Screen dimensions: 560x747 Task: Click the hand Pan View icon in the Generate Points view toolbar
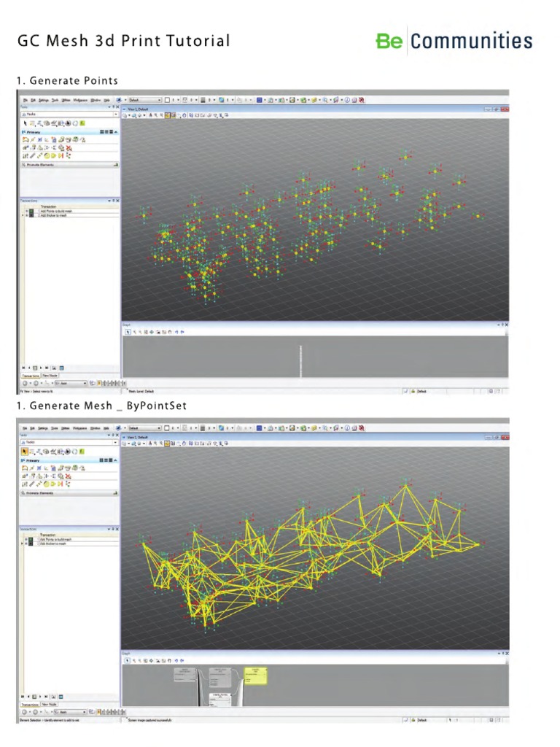184,115
